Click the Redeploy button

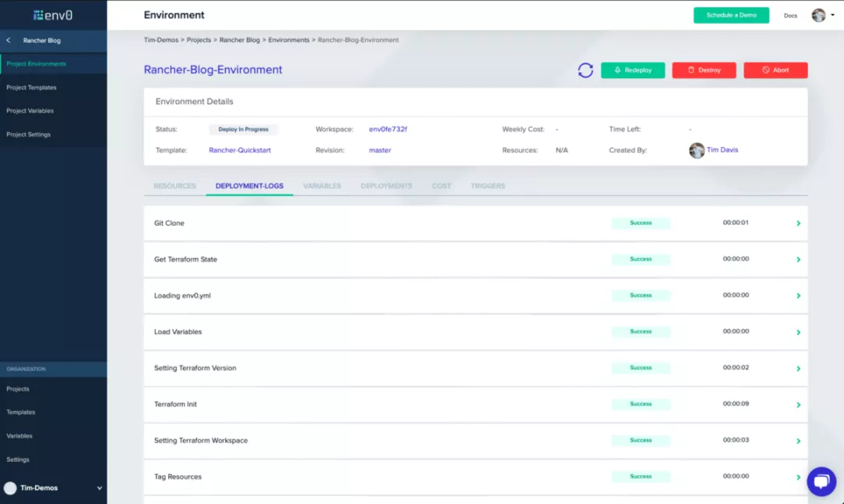click(633, 70)
